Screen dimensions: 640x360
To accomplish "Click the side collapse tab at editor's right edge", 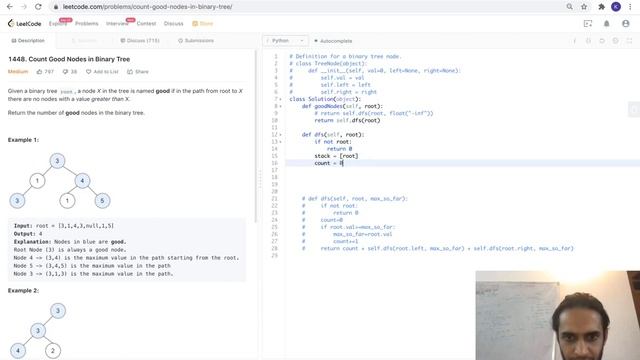I will (x=634, y=109).
